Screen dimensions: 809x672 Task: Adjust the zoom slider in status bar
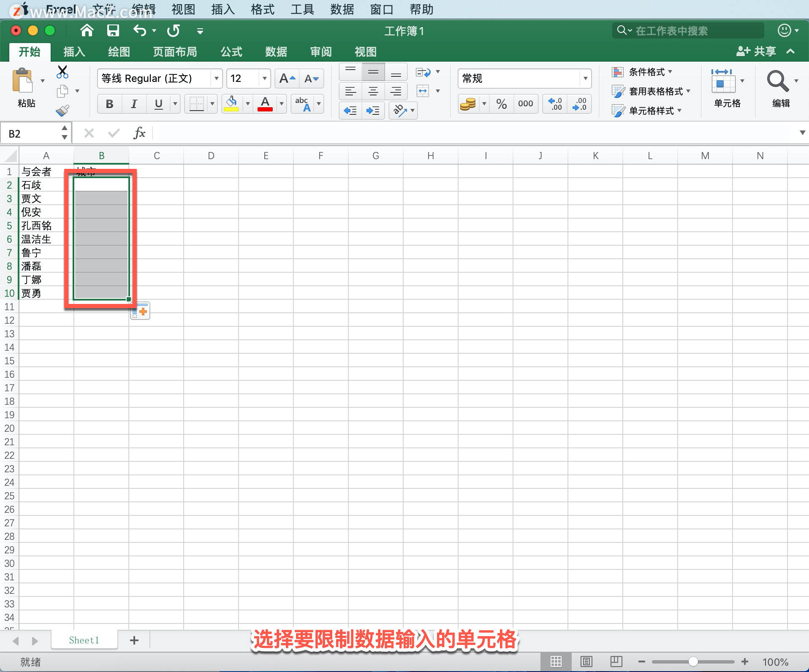[x=694, y=661]
